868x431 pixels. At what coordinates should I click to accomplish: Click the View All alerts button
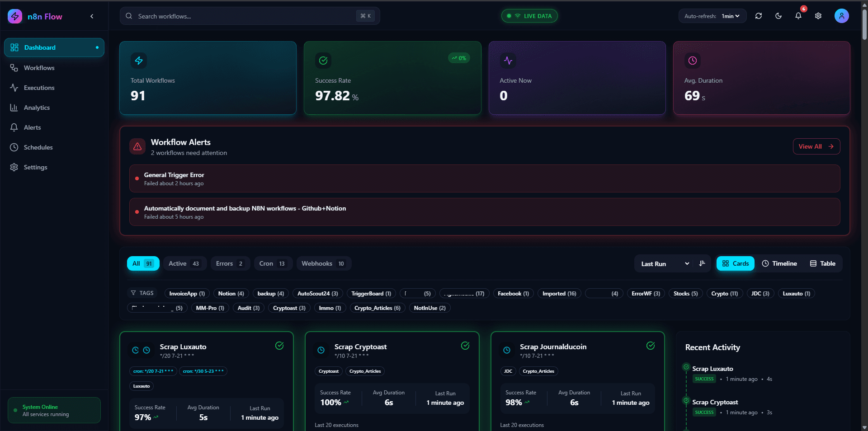tap(816, 146)
